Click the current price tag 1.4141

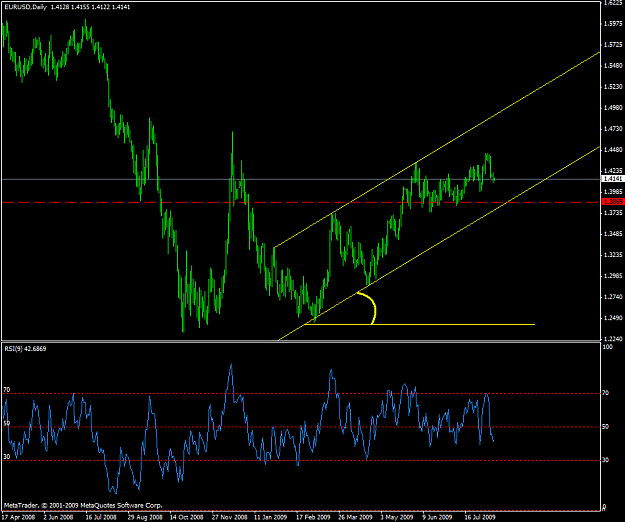pos(613,179)
